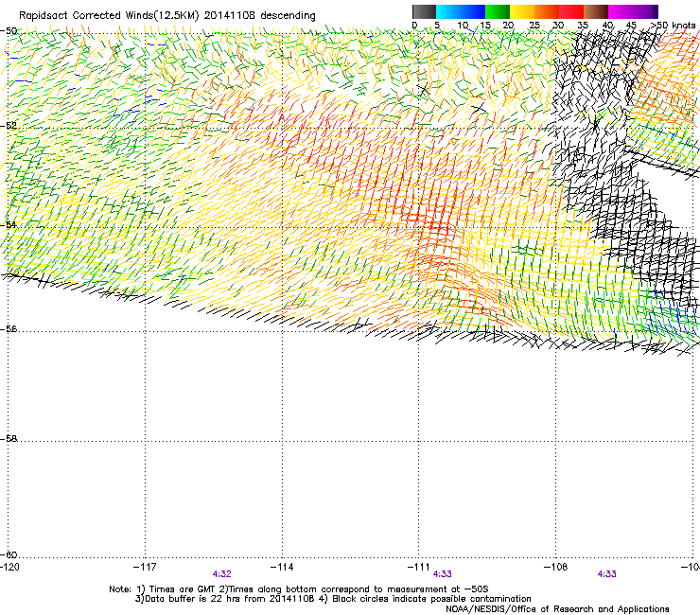Click the brown 35-40 knots legend swatch
700x615 pixels.
pos(596,11)
